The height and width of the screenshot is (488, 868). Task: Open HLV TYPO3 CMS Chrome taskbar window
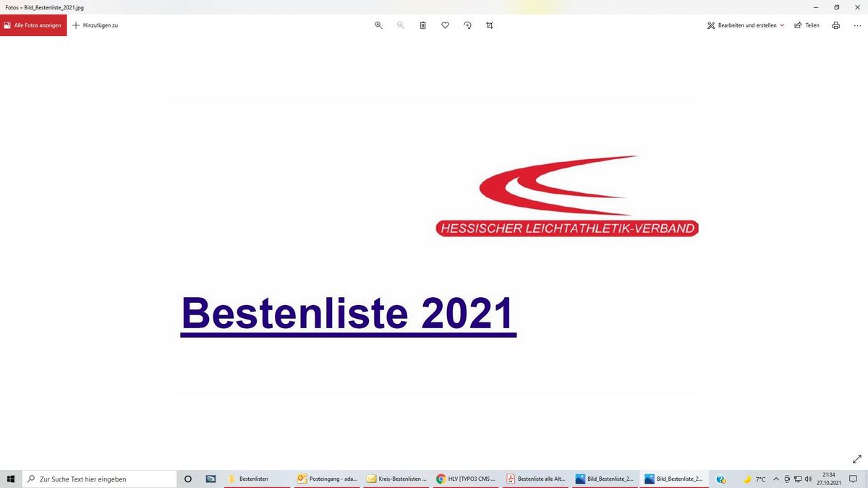click(x=465, y=479)
